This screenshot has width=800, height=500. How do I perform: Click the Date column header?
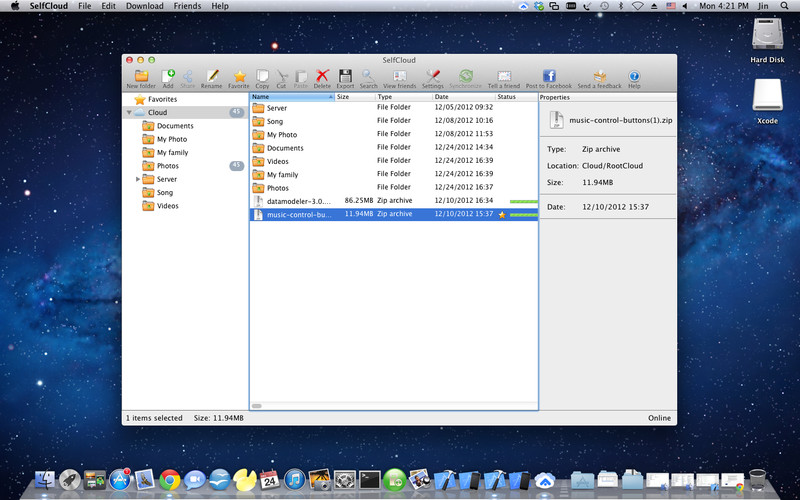point(464,97)
